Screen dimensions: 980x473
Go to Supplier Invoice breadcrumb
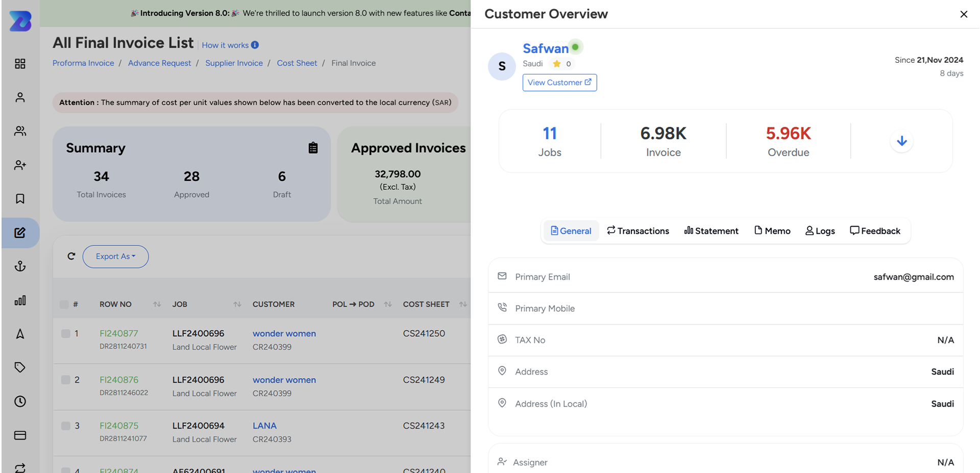pyautogui.click(x=234, y=63)
